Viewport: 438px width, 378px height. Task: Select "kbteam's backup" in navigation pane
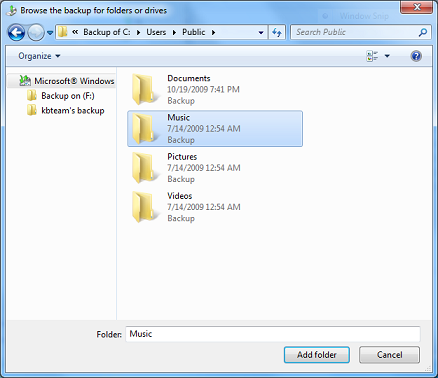(73, 111)
